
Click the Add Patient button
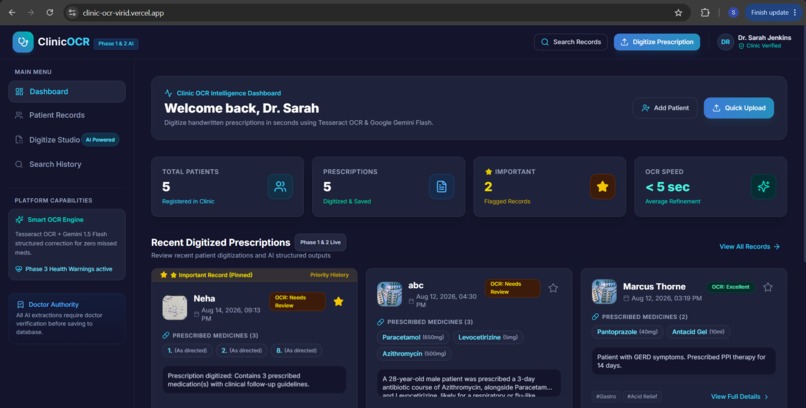665,108
